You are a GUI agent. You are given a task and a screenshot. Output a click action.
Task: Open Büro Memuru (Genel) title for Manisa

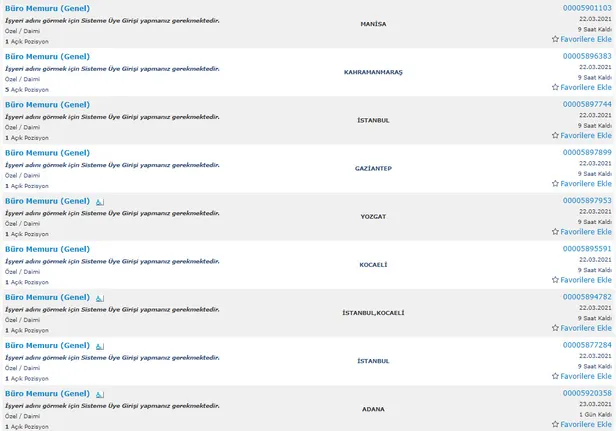(x=48, y=8)
